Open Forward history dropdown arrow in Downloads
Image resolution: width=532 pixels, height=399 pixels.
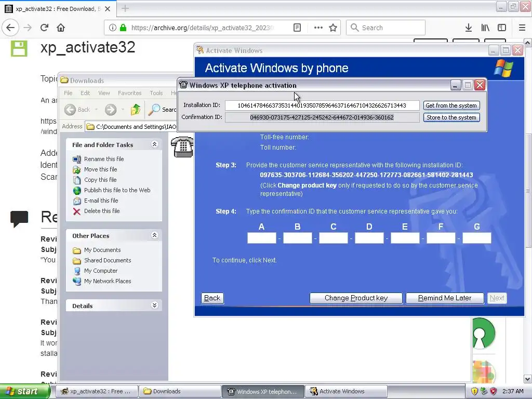(123, 109)
